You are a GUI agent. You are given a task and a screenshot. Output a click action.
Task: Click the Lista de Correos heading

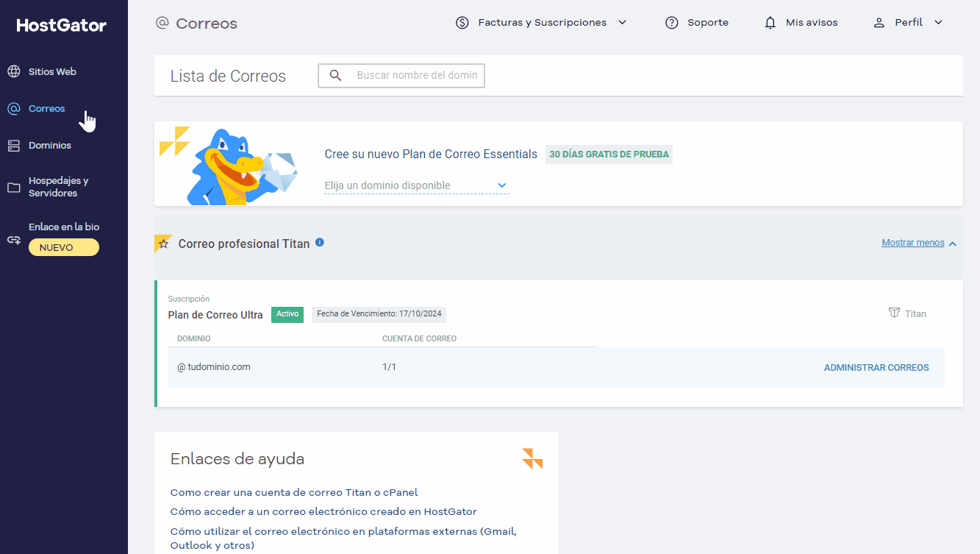(x=228, y=77)
